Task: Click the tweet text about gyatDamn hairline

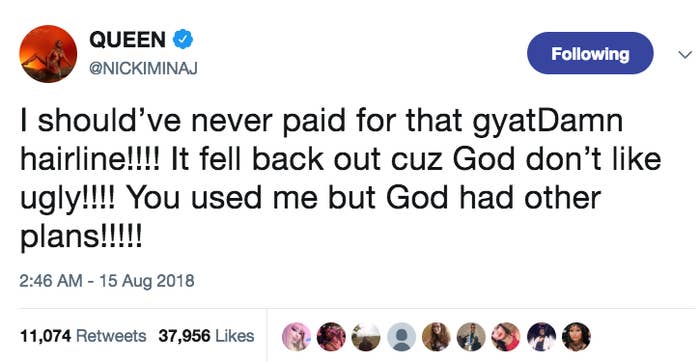Action: click(x=340, y=178)
